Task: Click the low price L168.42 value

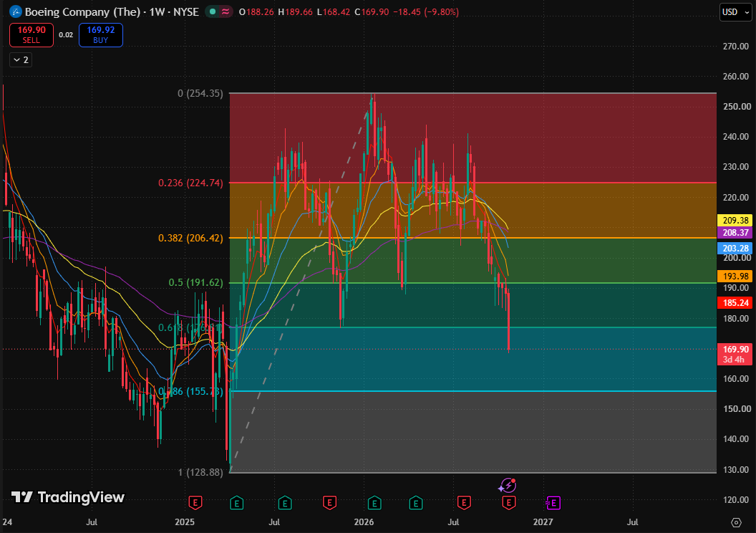Action: coord(334,11)
